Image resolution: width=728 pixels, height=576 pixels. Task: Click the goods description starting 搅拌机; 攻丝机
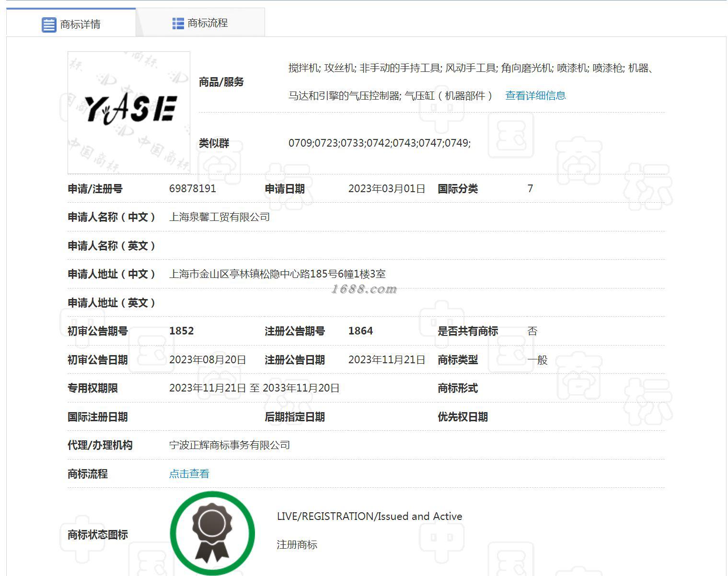471,81
